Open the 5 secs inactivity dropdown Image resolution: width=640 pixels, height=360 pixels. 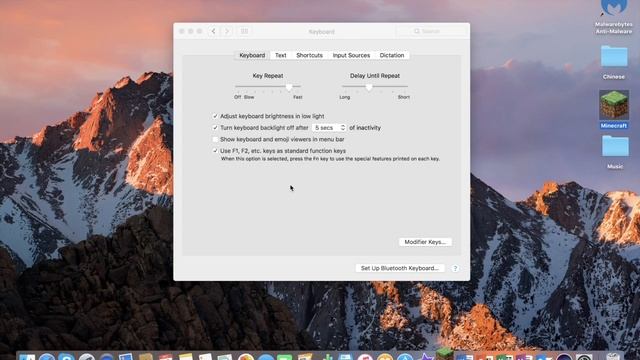pos(329,128)
